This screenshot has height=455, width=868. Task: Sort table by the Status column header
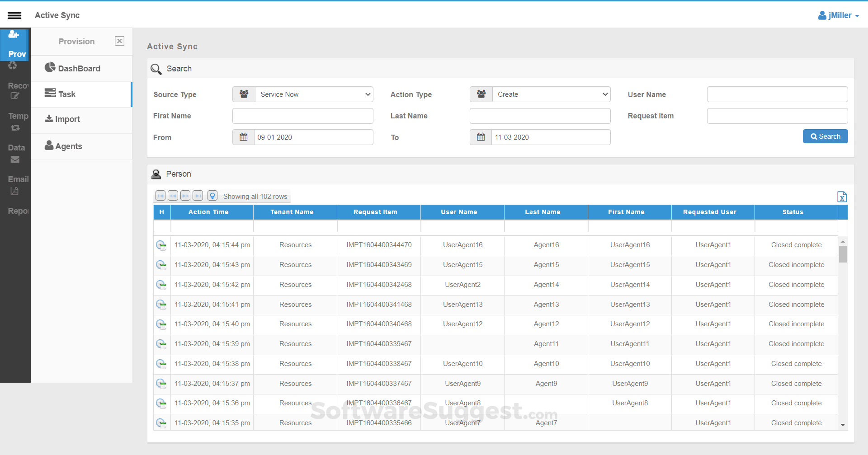click(x=793, y=212)
